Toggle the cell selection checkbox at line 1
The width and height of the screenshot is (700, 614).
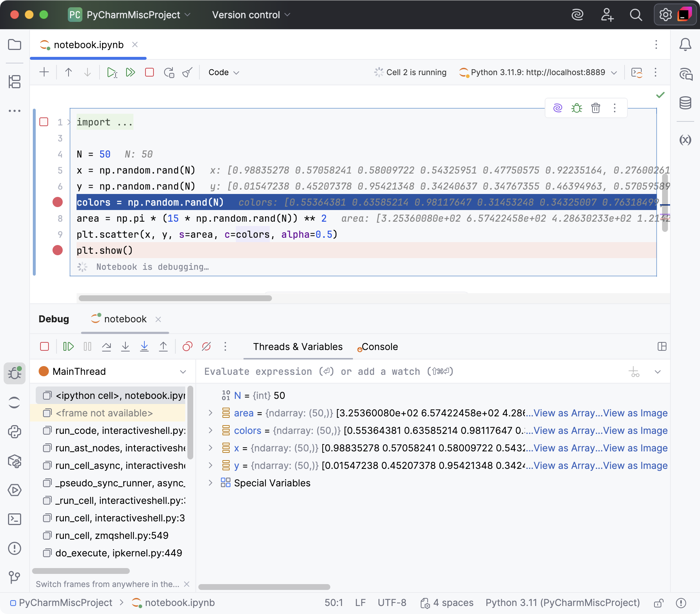coord(44,122)
